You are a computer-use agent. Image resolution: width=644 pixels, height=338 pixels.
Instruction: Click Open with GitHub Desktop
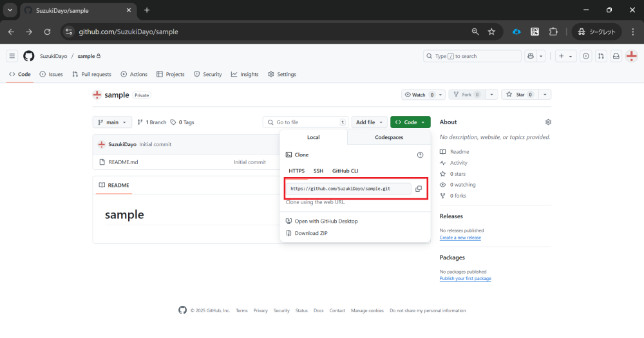pos(321,221)
